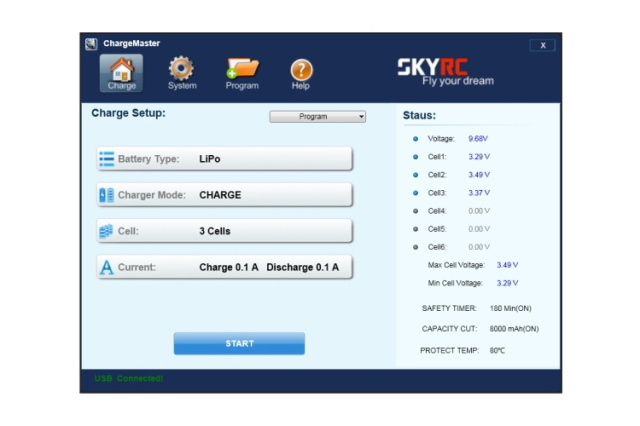Screen dimensions: 640x426
Task: Click the Charge 0.1 A current value
Action: pyautogui.click(x=228, y=267)
